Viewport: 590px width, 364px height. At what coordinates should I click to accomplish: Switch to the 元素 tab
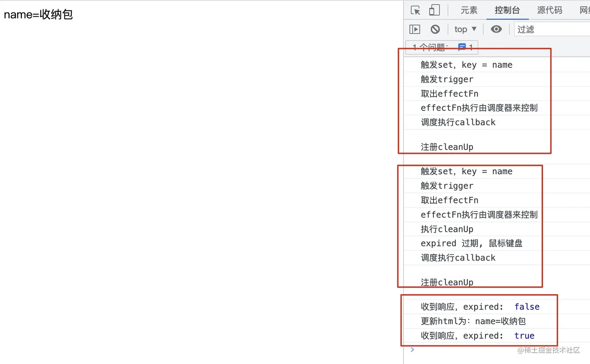tap(469, 11)
